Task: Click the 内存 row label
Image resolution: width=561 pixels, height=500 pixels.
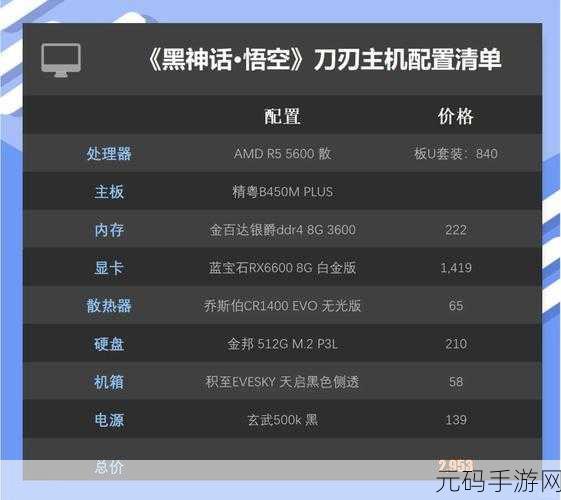Action: point(109,230)
